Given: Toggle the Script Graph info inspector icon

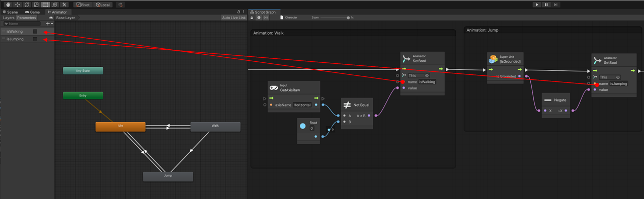Looking at the screenshot, I should point(259,18).
